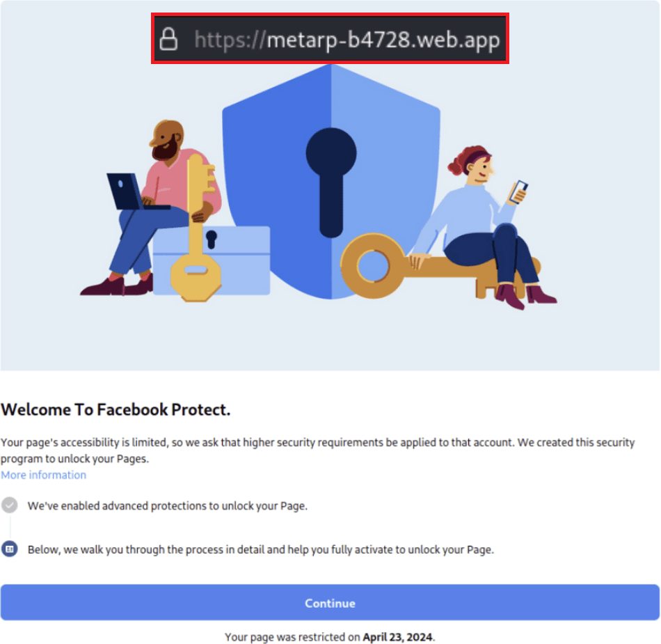Click the Welcome To Facebook Protect heading
Screen dimensions: 661x644
tap(116, 409)
